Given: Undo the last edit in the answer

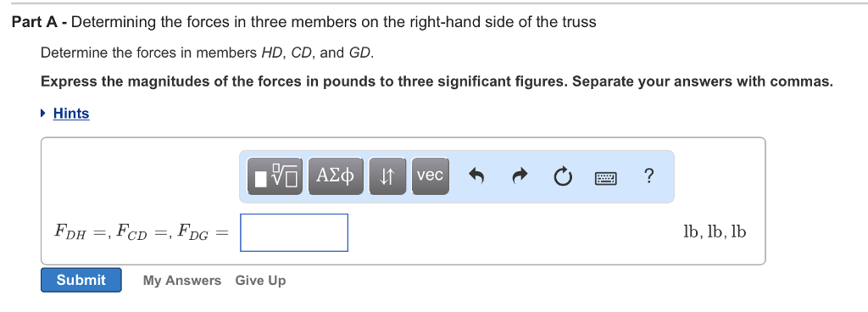Looking at the screenshot, I should 476,175.
